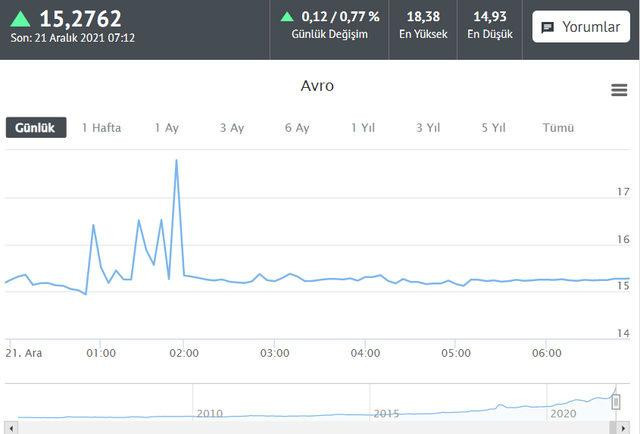This screenshot has height=434, width=640.
Task: Select the 6 Ay range option
Action: click(297, 128)
